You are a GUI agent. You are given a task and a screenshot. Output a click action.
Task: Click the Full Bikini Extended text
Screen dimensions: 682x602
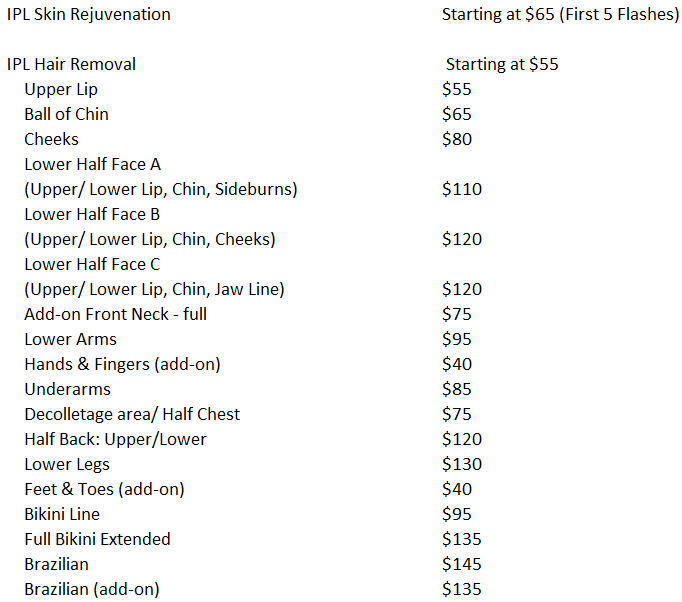[97, 539]
